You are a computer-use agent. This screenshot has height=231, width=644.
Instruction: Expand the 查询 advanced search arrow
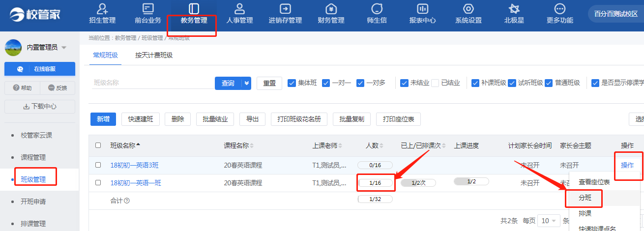coord(247,83)
